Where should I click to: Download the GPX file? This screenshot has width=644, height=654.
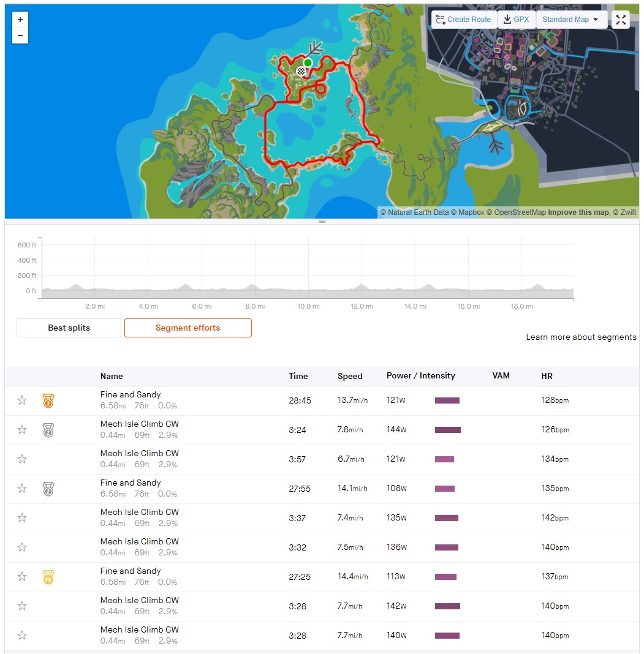pyautogui.click(x=517, y=20)
